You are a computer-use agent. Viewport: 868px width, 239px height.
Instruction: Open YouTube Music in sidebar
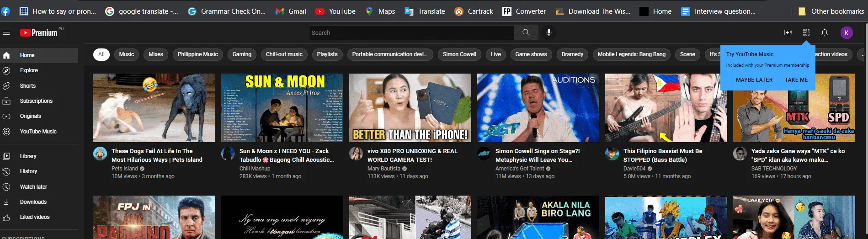coord(39,132)
